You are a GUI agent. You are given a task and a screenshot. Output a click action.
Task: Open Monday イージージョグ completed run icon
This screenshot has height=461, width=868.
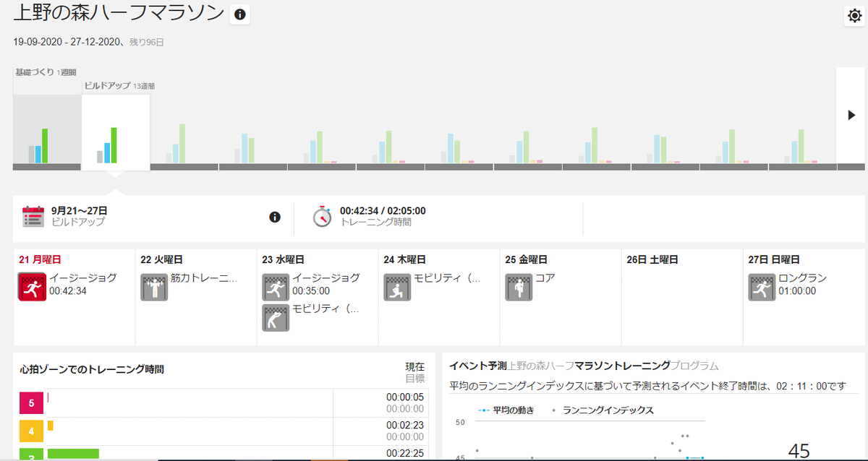pos(31,287)
